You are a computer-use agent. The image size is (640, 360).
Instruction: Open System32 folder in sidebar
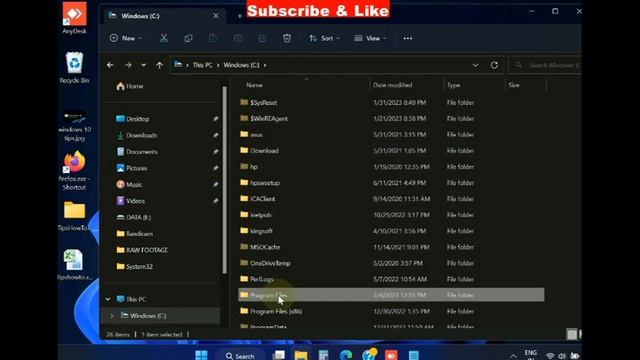click(135, 267)
